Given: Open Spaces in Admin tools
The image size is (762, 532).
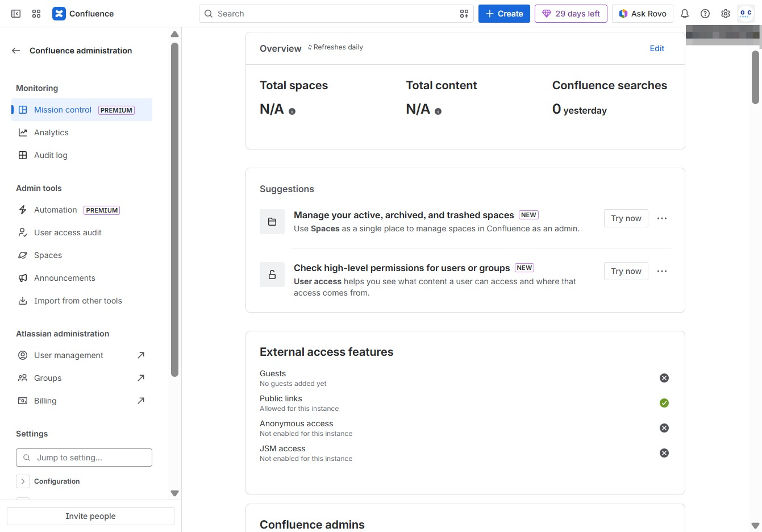Looking at the screenshot, I should pos(82,255).
